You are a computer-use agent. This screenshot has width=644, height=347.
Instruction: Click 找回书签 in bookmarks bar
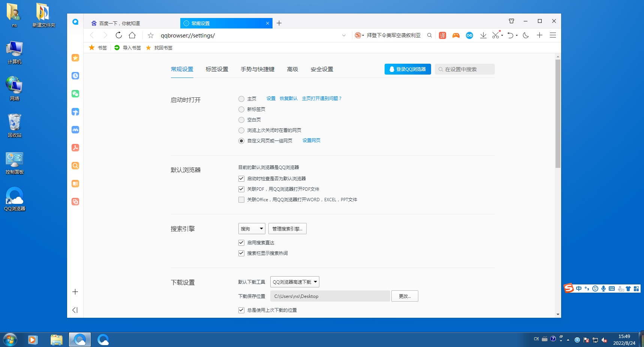click(159, 48)
